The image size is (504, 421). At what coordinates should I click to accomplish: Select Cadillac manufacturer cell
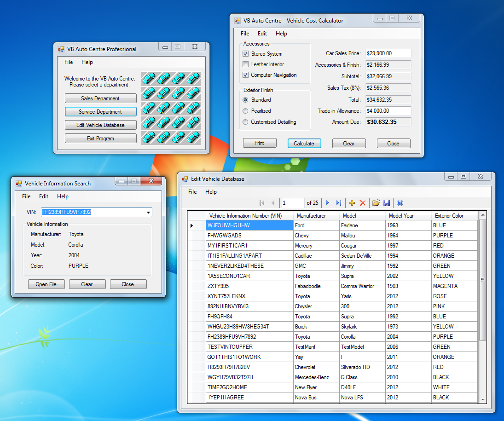[x=316, y=256]
